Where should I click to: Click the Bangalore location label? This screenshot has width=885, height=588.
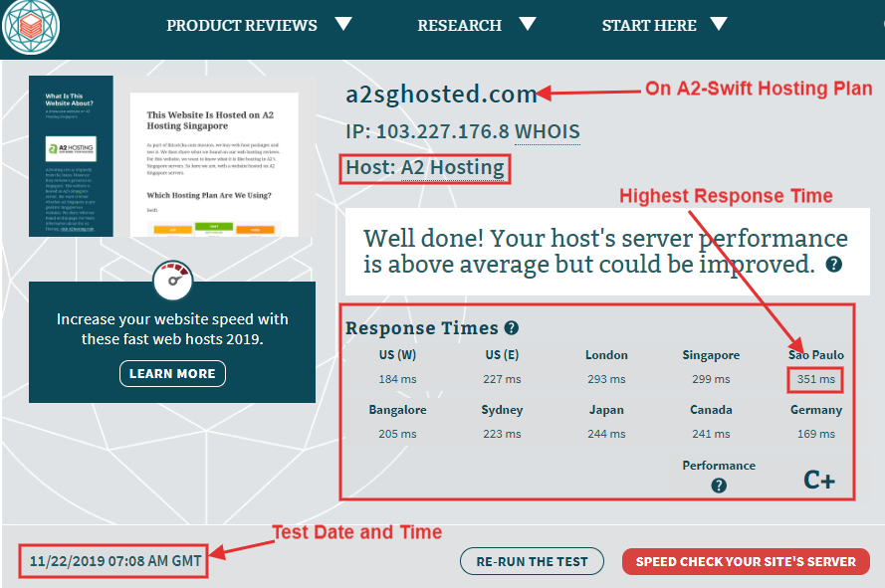tap(397, 410)
